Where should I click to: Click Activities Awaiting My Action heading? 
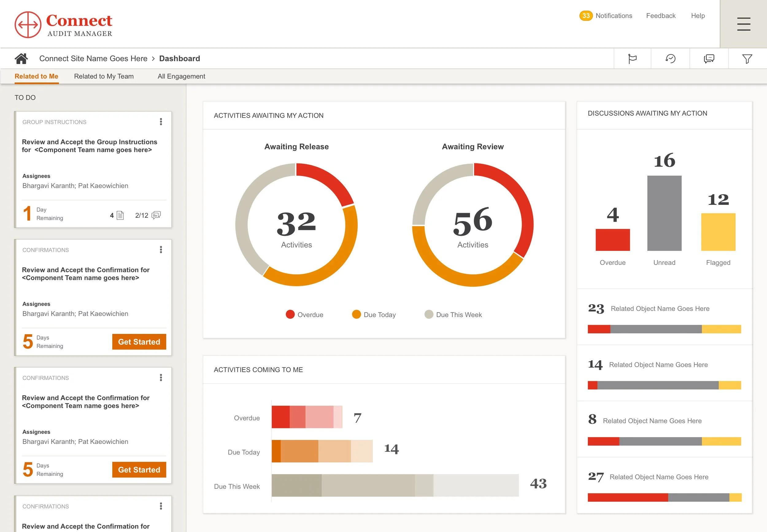pyautogui.click(x=268, y=115)
